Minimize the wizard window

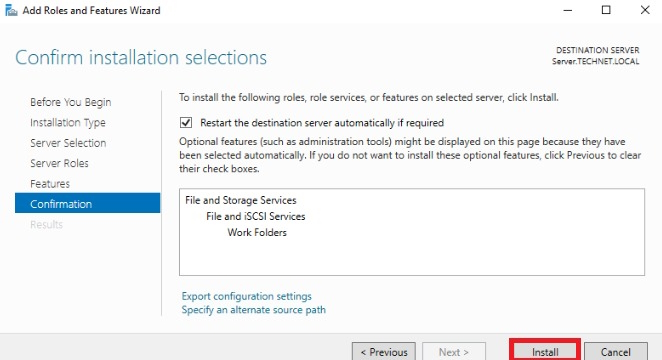pyautogui.click(x=567, y=10)
